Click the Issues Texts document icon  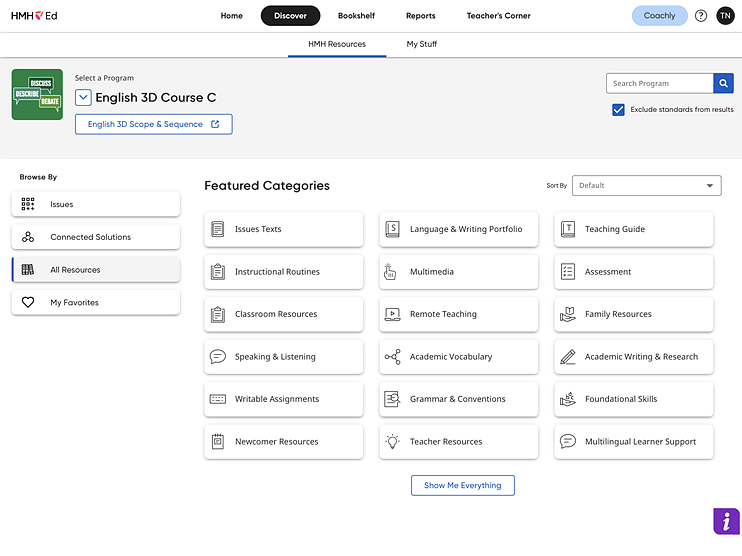(218, 229)
